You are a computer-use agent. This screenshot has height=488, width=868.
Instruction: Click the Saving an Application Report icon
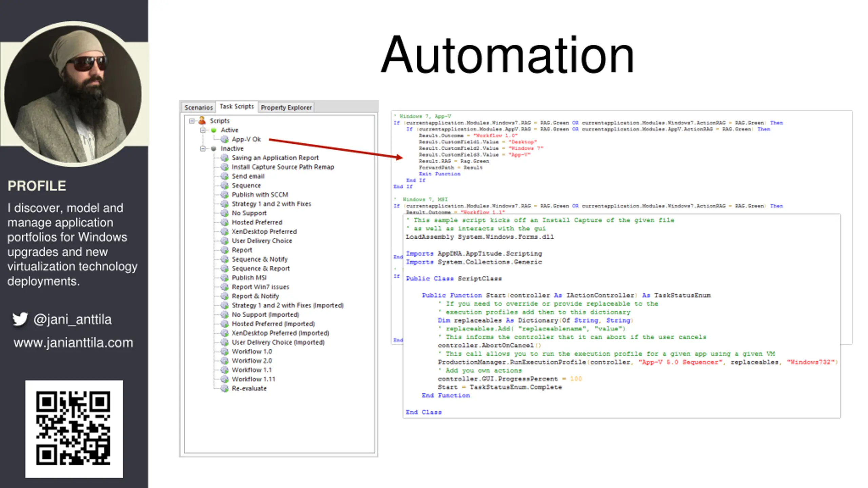224,158
